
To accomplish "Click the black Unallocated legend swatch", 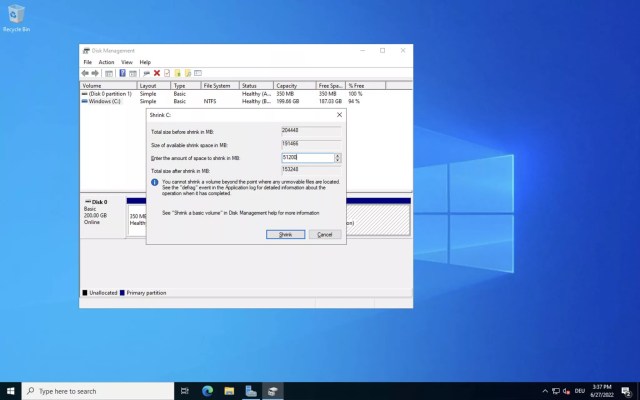I will [85, 293].
